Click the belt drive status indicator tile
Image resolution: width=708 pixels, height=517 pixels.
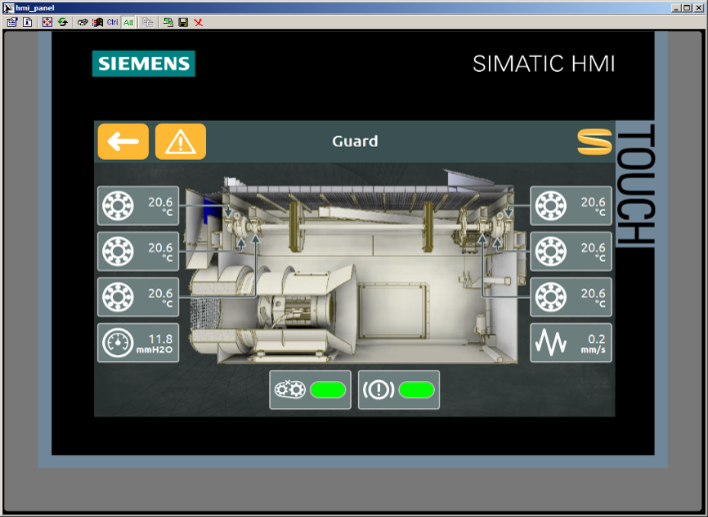click(x=310, y=390)
